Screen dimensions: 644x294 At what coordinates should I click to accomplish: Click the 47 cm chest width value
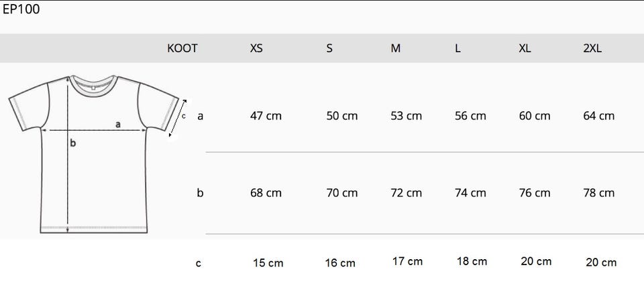pos(266,116)
